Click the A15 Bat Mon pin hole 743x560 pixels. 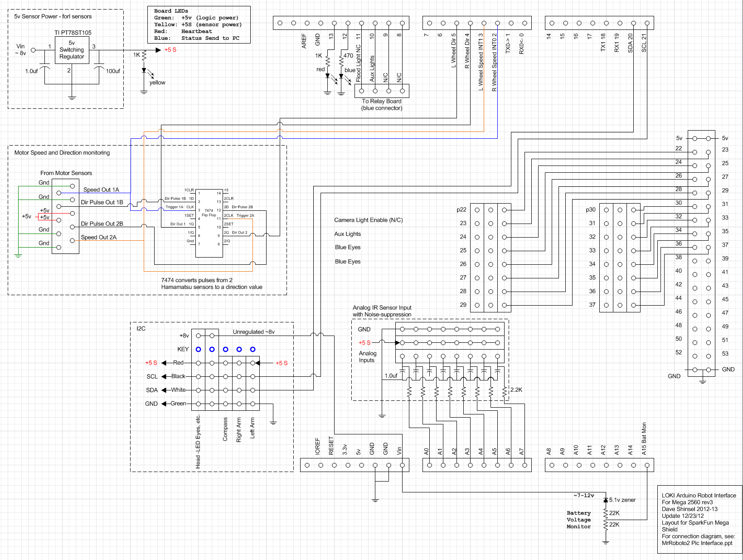click(x=647, y=465)
